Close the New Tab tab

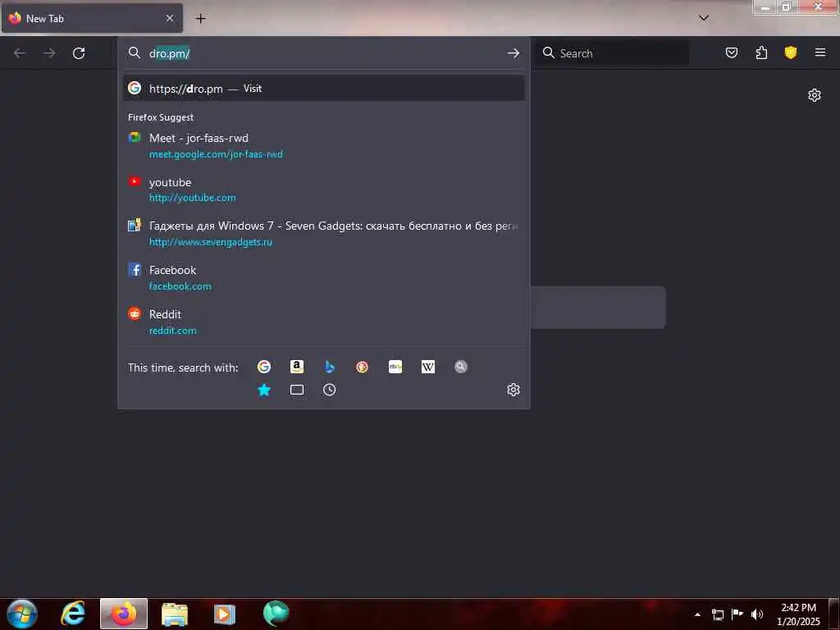[x=170, y=18]
